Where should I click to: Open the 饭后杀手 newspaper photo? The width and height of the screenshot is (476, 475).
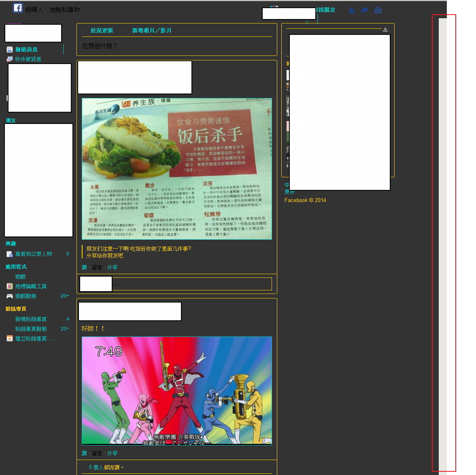click(176, 169)
